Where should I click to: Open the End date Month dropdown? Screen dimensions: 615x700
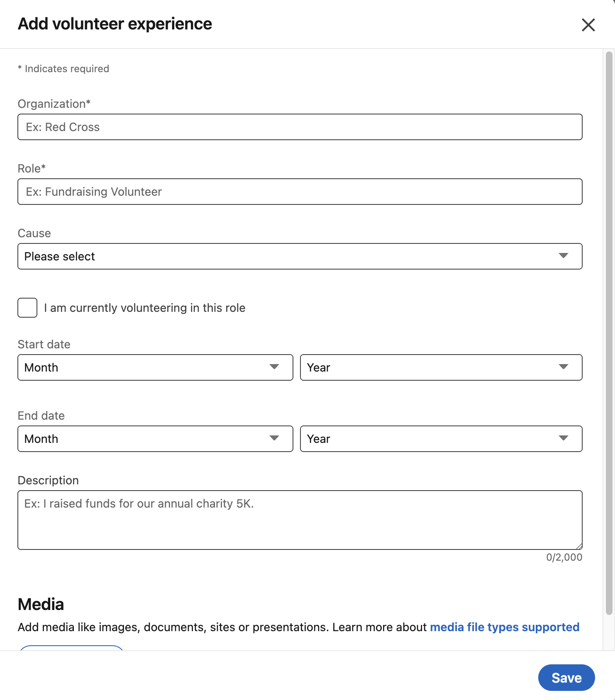click(x=155, y=439)
